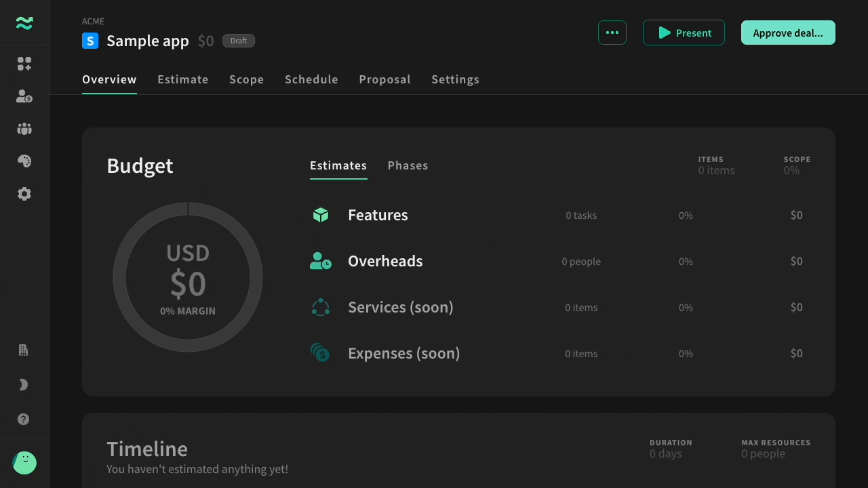
Task: Open the three-dot more options menu
Action: (x=612, y=33)
